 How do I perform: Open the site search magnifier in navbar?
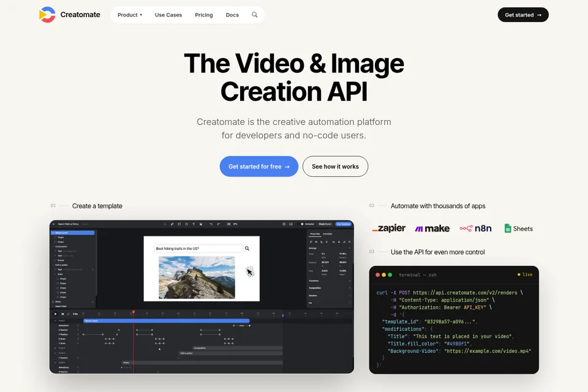click(x=255, y=15)
